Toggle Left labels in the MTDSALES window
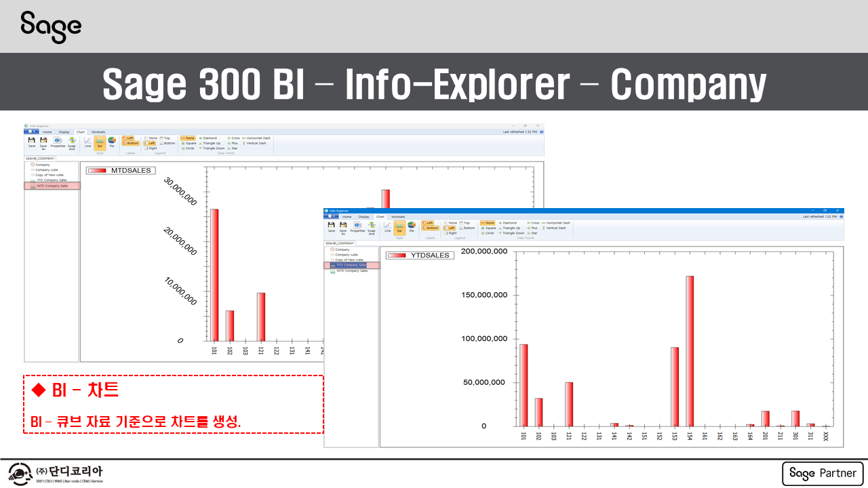Image resolution: width=868 pixels, height=488 pixels. pos(129,138)
